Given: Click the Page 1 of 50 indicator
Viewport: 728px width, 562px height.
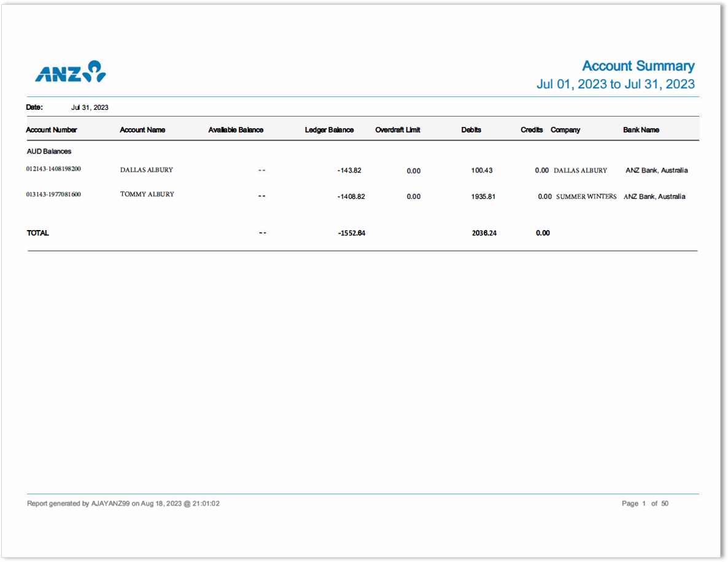Looking at the screenshot, I should click(645, 503).
